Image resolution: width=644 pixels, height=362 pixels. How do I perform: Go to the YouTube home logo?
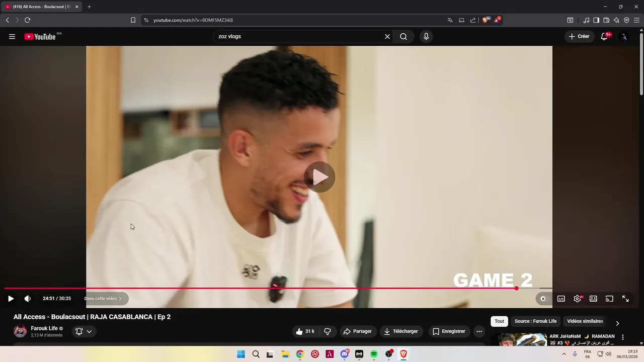pos(40,37)
